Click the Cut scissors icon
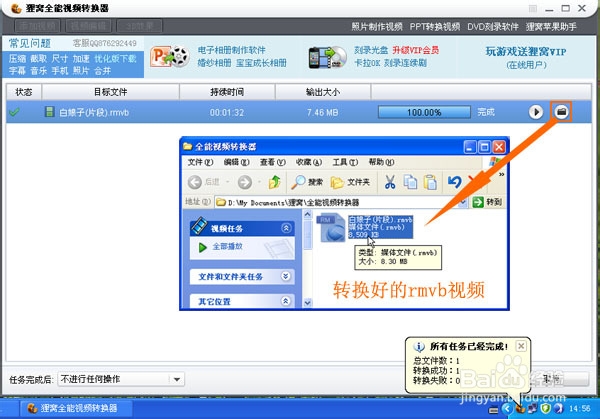The height and width of the screenshot is (419, 600). [x=390, y=182]
